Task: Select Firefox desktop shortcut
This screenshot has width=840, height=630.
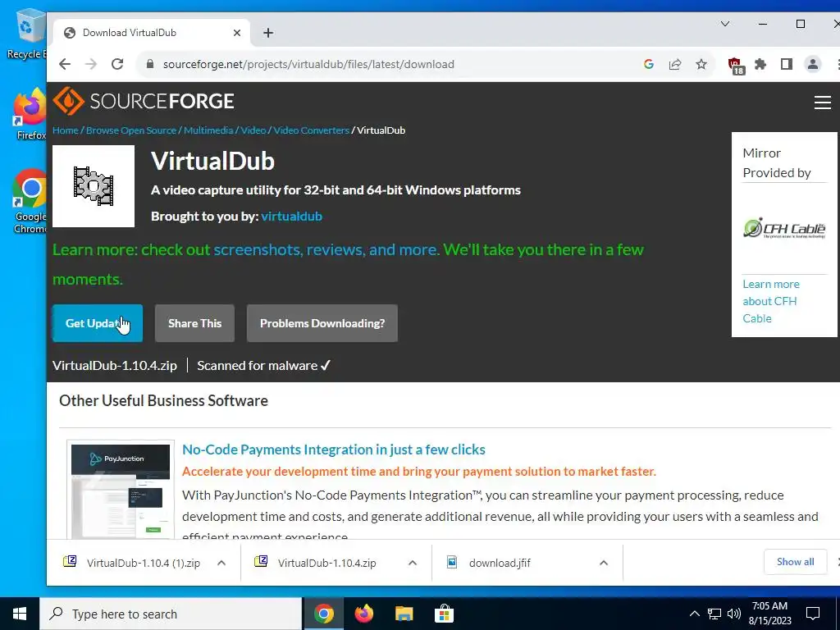Action: (x=30, y=115)
